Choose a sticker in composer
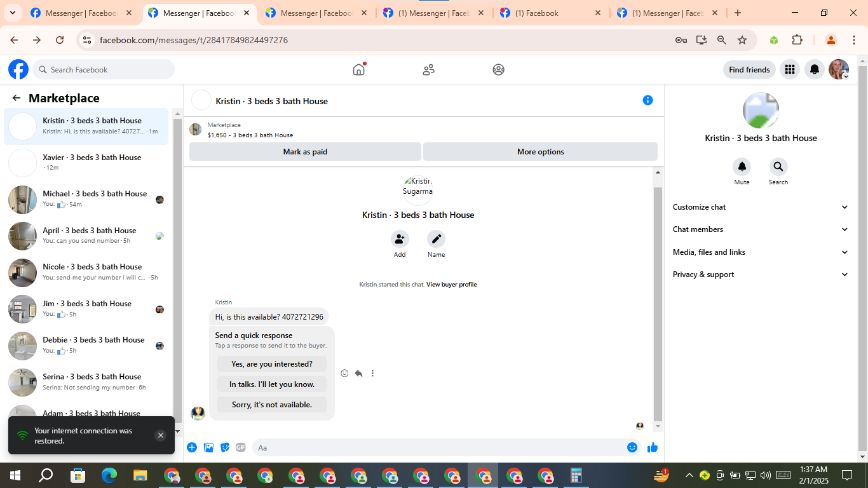 pos(225,447)
